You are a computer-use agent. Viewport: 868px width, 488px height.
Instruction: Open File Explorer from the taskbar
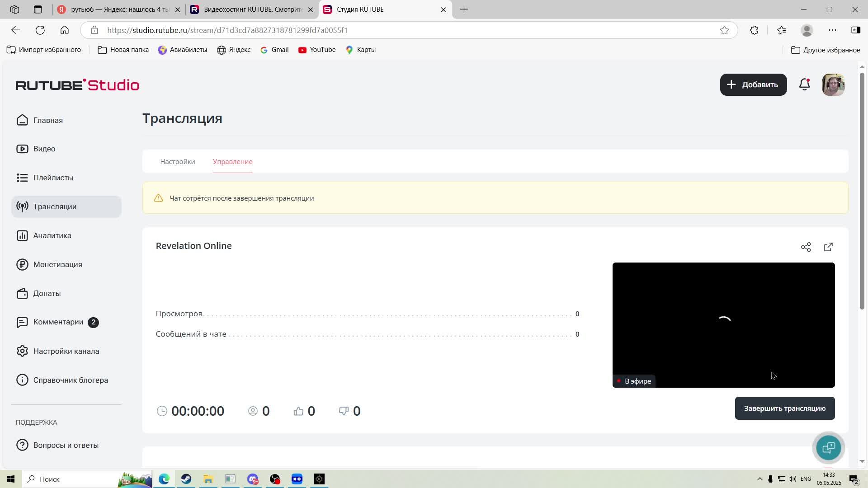pos(208,479)
